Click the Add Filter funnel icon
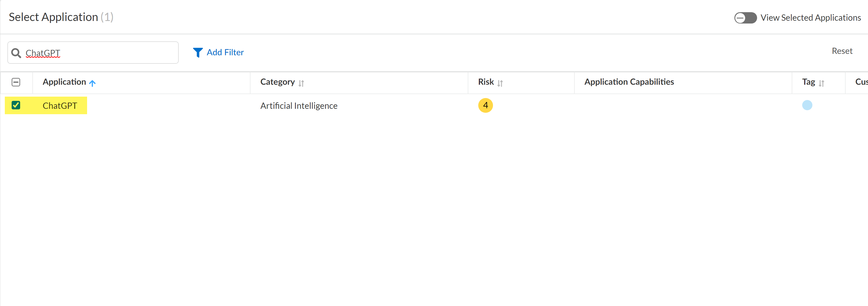868x306 pixels. click(x=198, y=52)
